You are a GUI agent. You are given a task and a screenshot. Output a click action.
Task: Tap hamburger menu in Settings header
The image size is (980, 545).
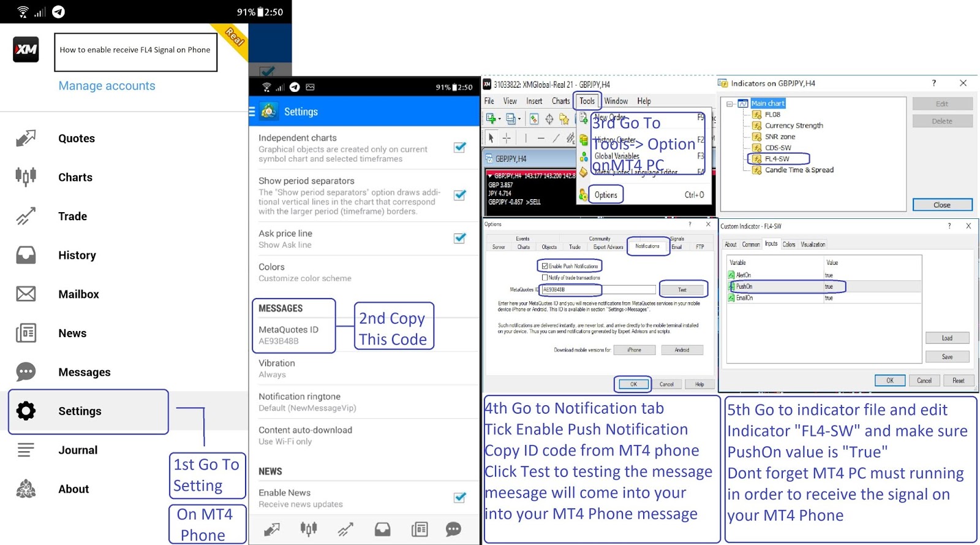[x=252, y=112]
